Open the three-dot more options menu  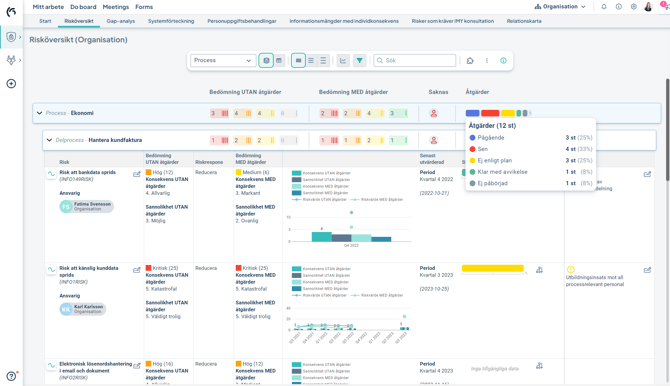point(487,61)
